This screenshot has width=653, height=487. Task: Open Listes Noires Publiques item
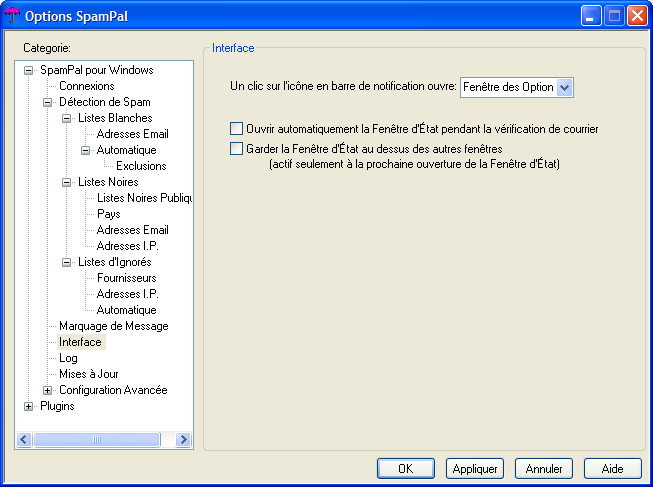(144, 198)
